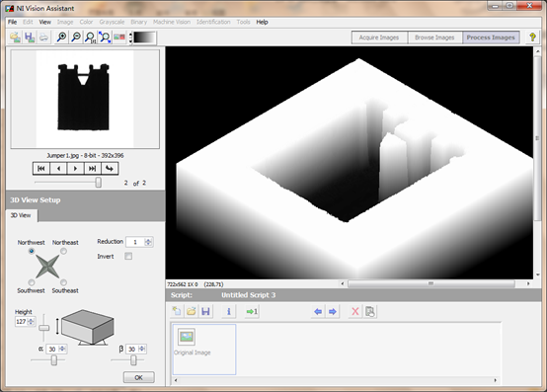The width and height of the screenshot is (547, 392).
Task: Click the script area left scroll arrow
Action: tap(176, 380)
